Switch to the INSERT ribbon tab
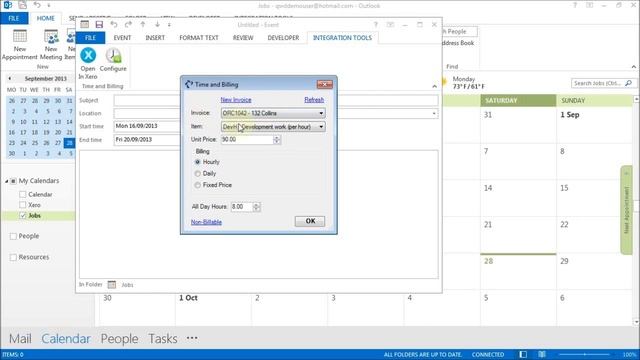 pos(155,38)
